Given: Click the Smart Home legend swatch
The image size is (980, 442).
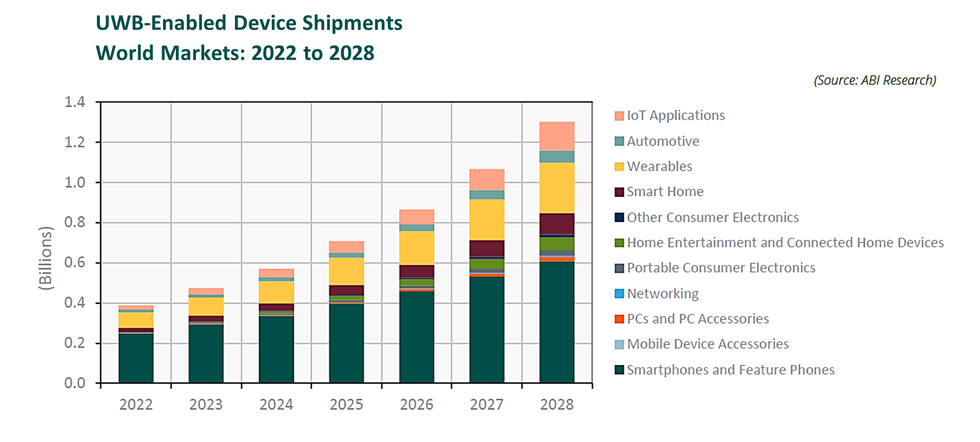Looking at the screenshot, I should 619,192.
